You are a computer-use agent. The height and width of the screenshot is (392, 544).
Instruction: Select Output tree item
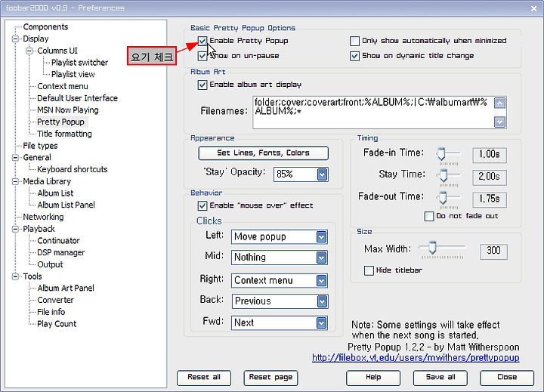51,264
